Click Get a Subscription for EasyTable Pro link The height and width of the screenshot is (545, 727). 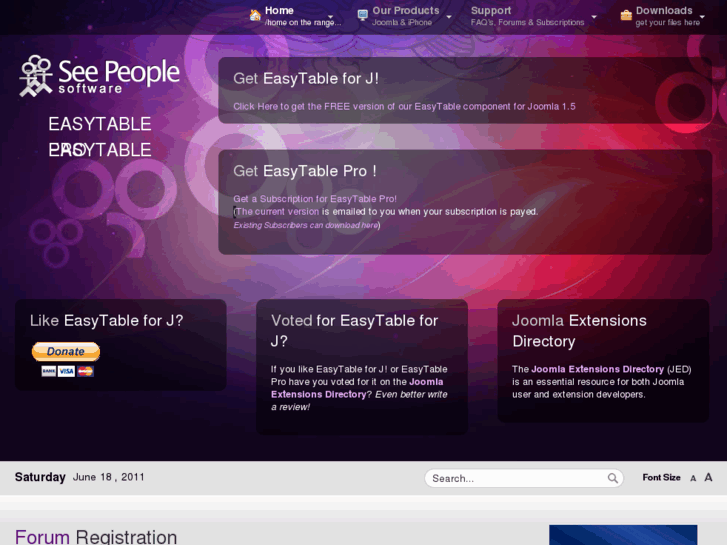coord(315,199)
